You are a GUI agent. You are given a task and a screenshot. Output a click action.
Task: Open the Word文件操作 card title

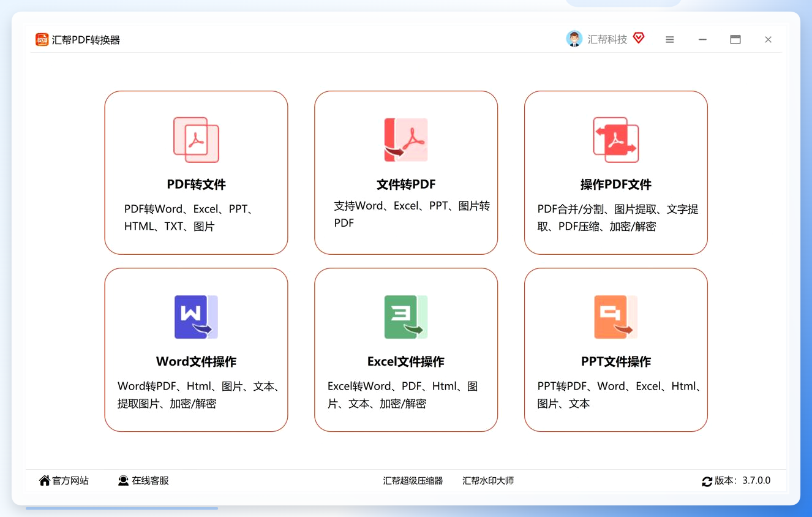(196, 361)
